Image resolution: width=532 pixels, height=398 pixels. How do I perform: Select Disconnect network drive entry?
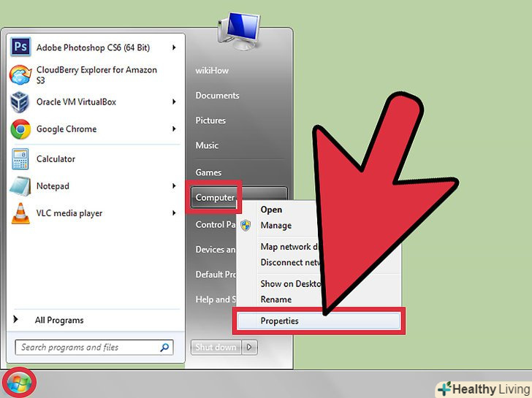[x=290, y=262]
